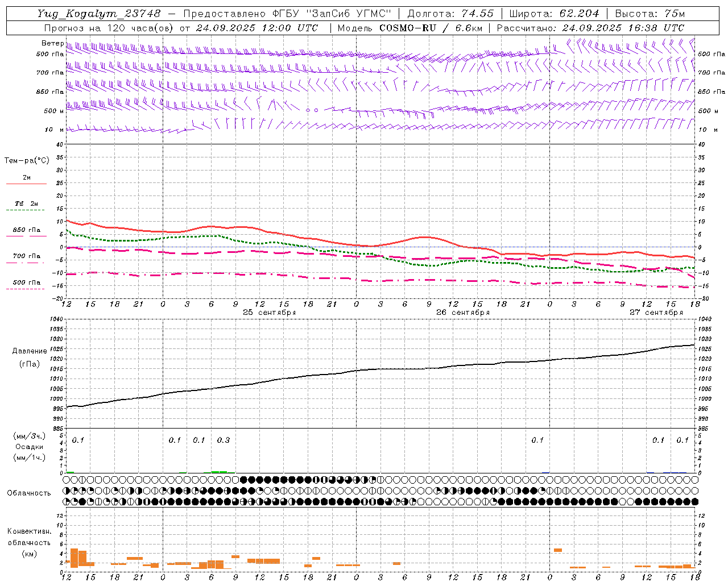728x582 pixels.
Task: Click the (мм/1ч.) precipitation unit label
Action: tap(30, 458)
